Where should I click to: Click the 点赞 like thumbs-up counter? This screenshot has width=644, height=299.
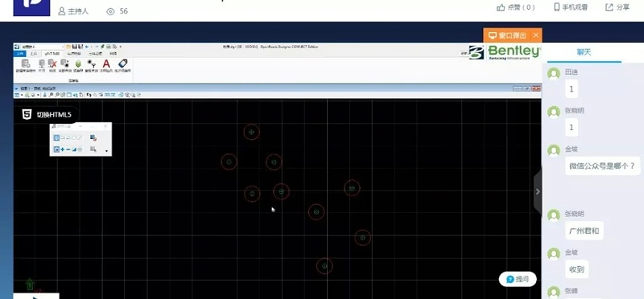click(x=515, y=7)
